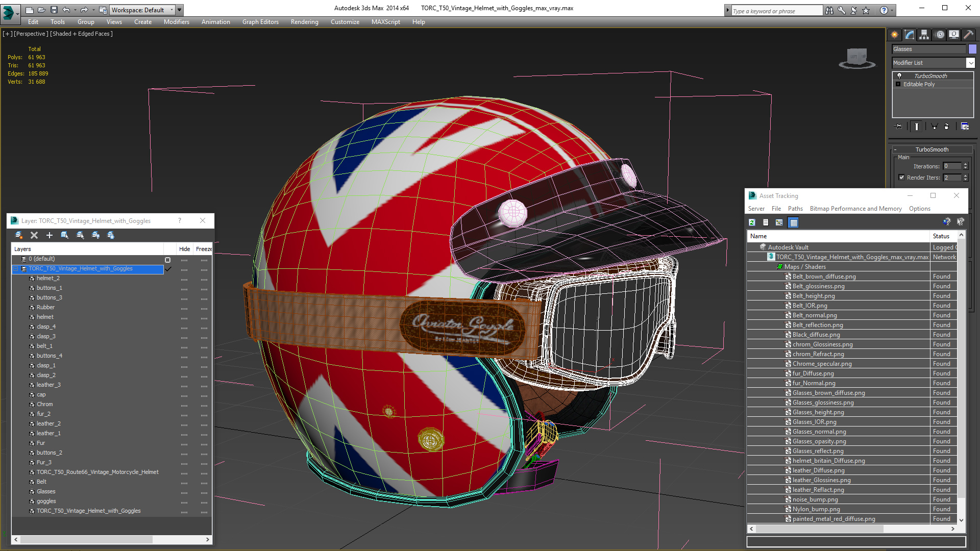Click Select Highlighted Objects and Layers icon
The image size is (980, 551).
tap(65, 235)
